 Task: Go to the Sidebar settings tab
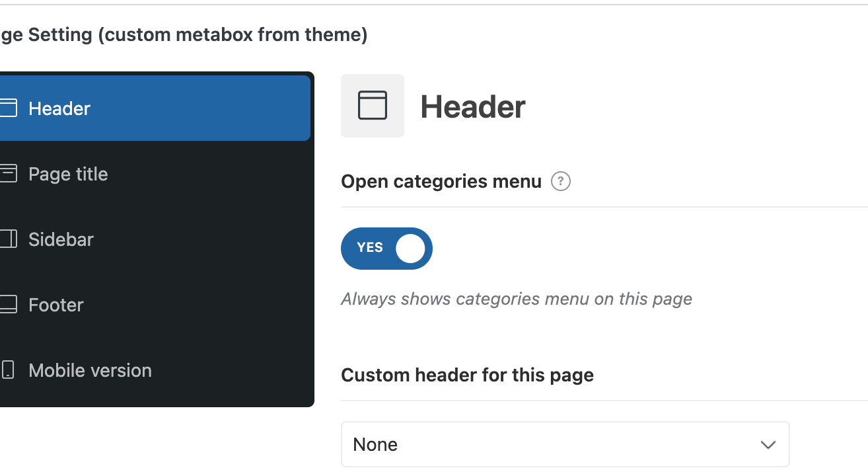click(61, 239)
